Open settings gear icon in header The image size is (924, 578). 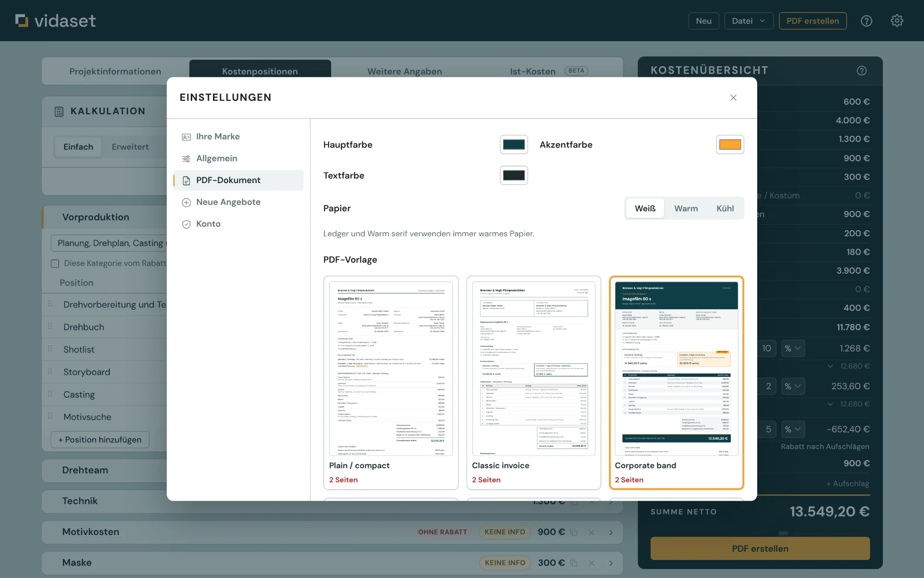[897, 21]
